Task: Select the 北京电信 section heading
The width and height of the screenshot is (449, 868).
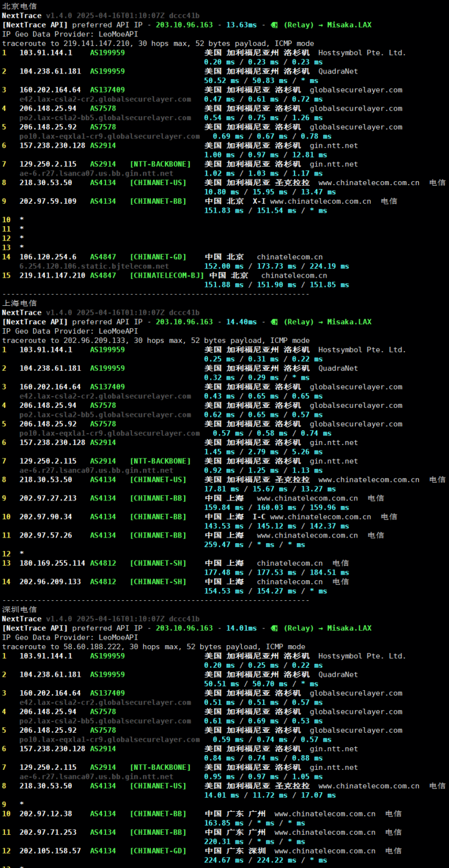Action: [19, 6]
